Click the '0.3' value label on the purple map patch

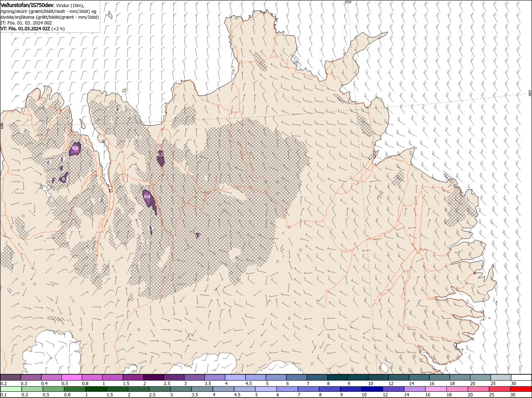[160, 155]
